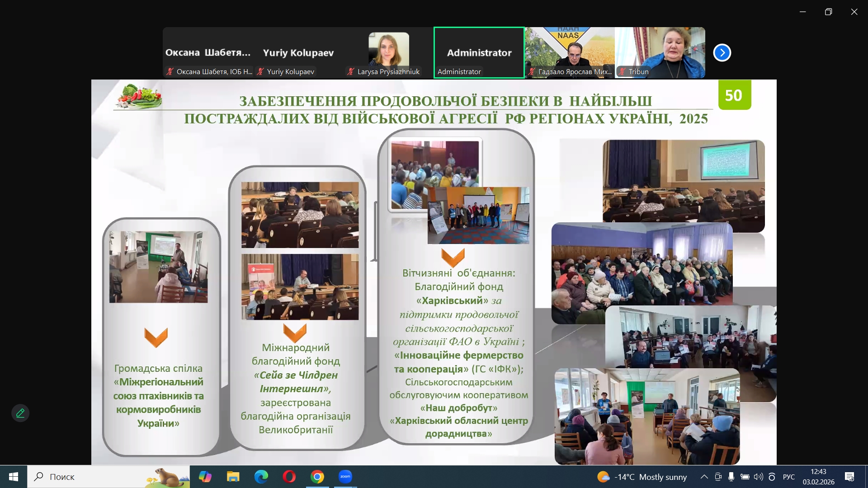Open the clock showing 12:43

[818, 477]
